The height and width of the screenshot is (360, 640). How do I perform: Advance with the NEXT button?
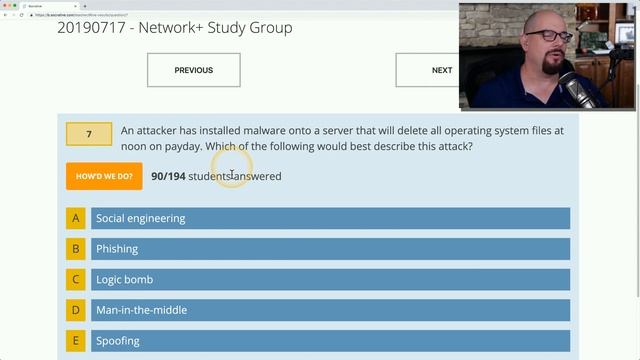point(427,70)
